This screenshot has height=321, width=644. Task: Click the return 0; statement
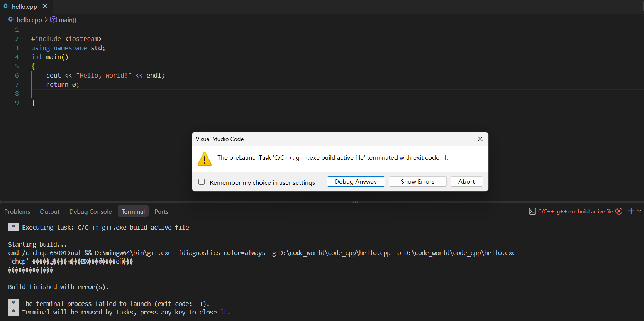coord(63,85)
